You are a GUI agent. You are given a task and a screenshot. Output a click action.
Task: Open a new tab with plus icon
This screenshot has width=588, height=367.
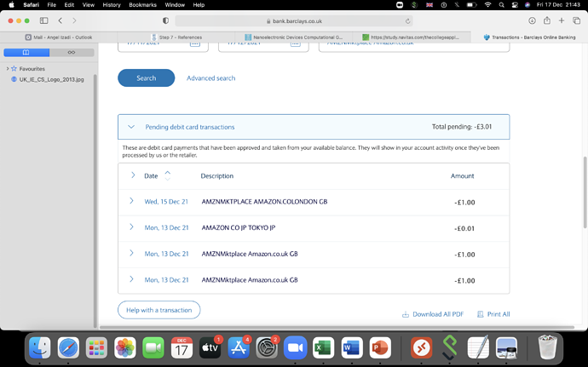pyautogui.click(x=562, y=20)
